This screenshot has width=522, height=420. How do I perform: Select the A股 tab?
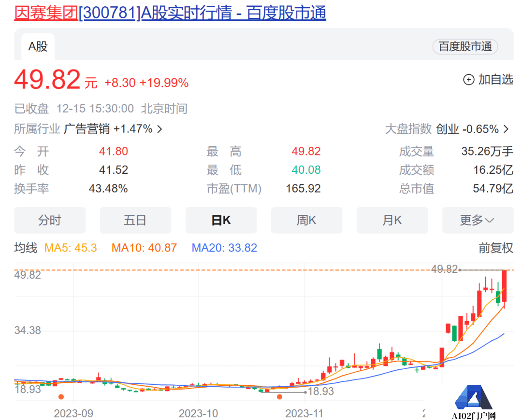coord(38,46)
